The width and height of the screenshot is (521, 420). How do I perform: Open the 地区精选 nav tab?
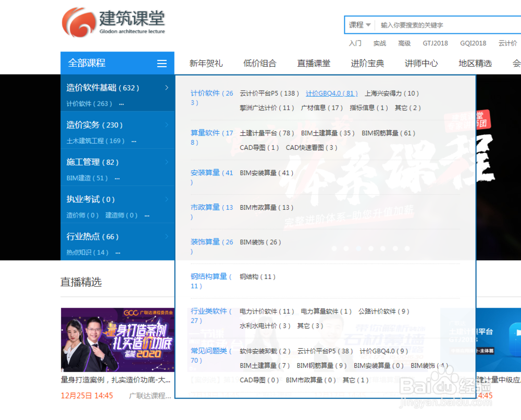coord(475,63)
